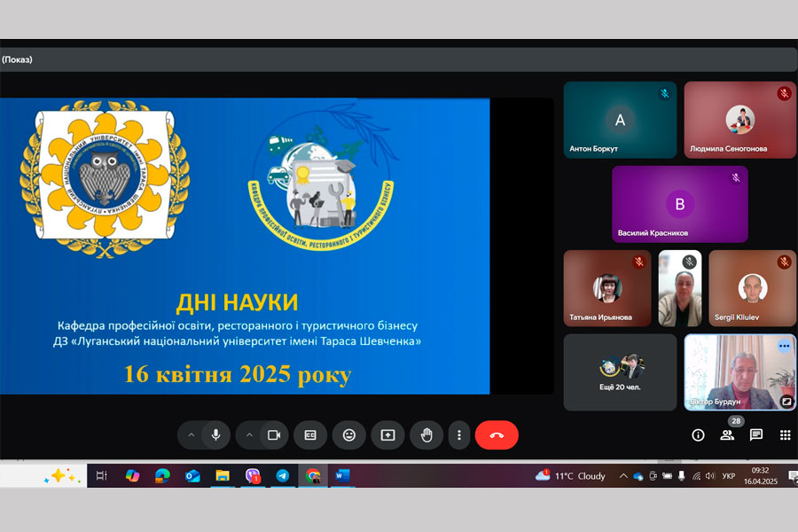Switch to Chrome on the taskbar

pos(313,475)
